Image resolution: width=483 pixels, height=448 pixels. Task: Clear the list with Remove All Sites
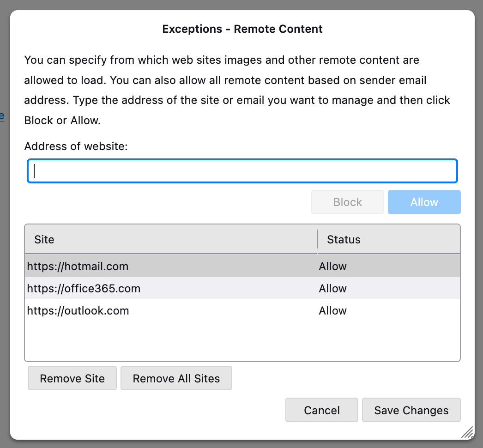pyautogui.click(x=176, y=379)
